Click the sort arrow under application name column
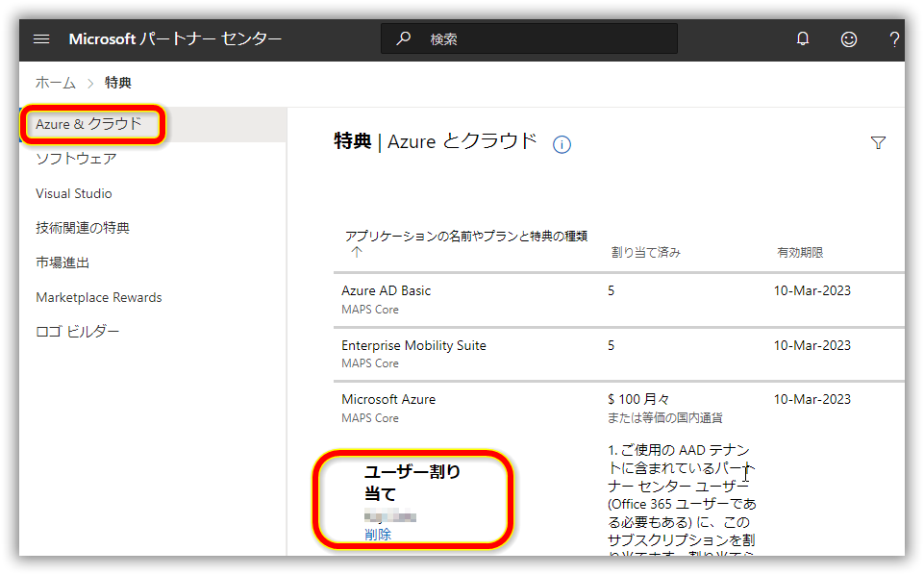This screenshot has width=924, height=575. [357, 252]
